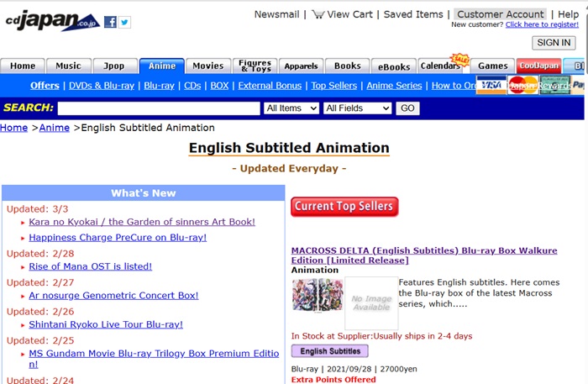588x384 pixels.
Task: Select the Anime tab
Action: point(161,66)
